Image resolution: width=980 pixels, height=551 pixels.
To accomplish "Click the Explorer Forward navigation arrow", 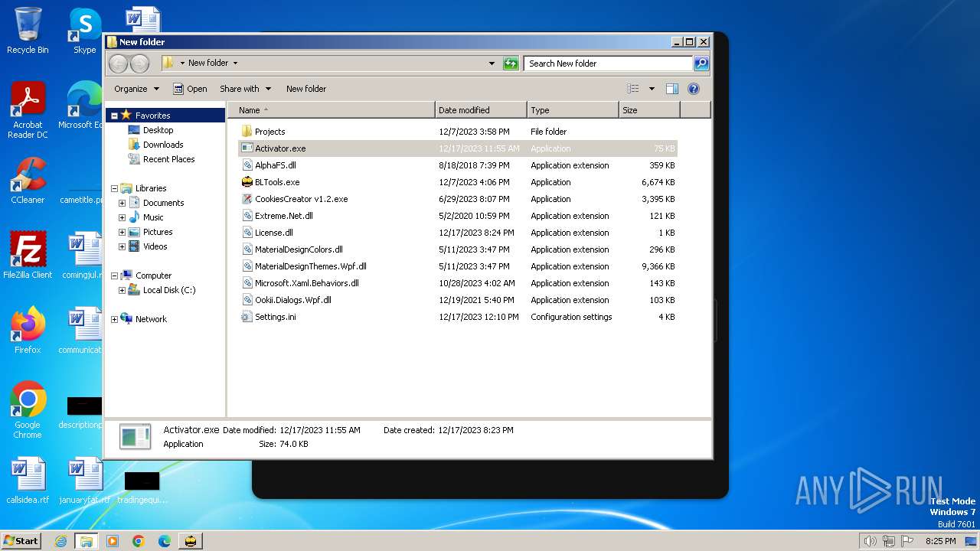I will point(139,64).
